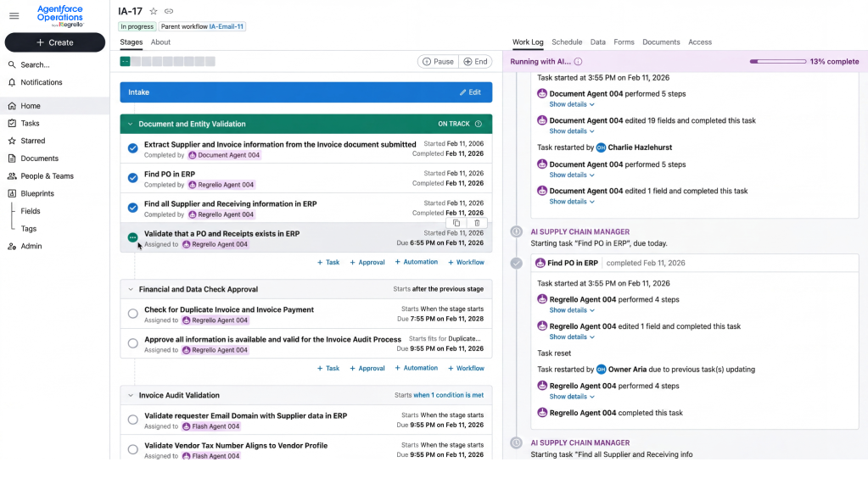Add Automation under Document and Entity Validation

pos(417,262)
